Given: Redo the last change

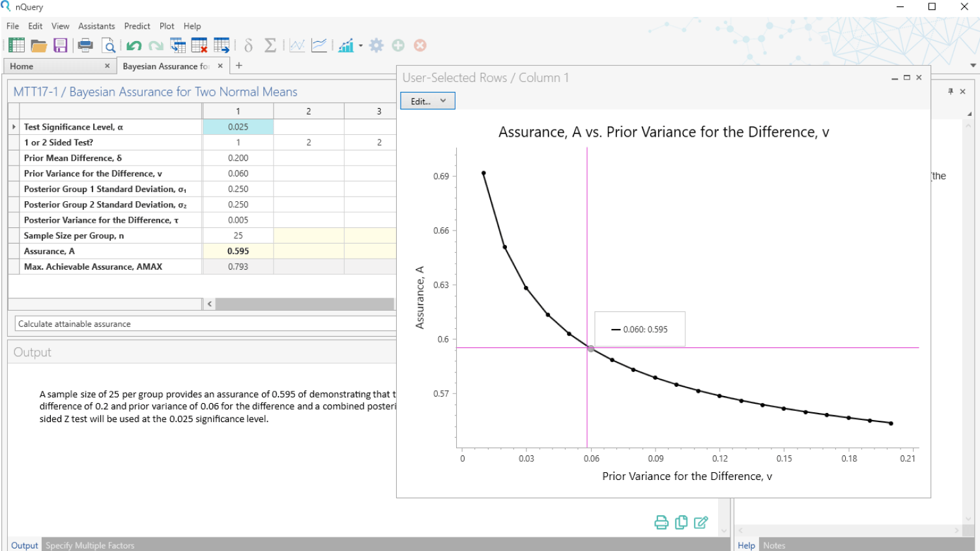Looking at the screenshot, I should tap(155, 45).
